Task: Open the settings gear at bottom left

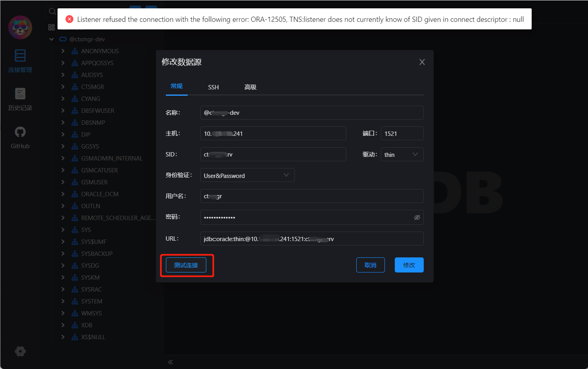Action: point(20,351)
